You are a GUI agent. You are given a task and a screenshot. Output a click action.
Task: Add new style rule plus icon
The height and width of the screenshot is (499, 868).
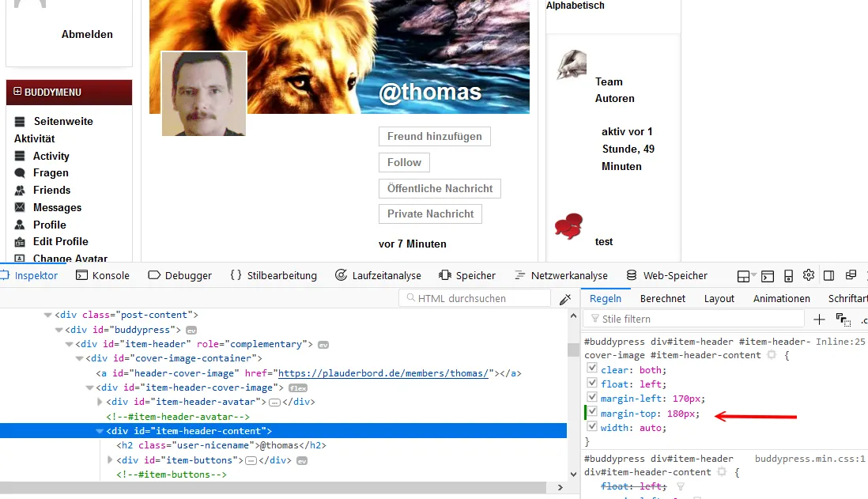[x=819, y=319]
